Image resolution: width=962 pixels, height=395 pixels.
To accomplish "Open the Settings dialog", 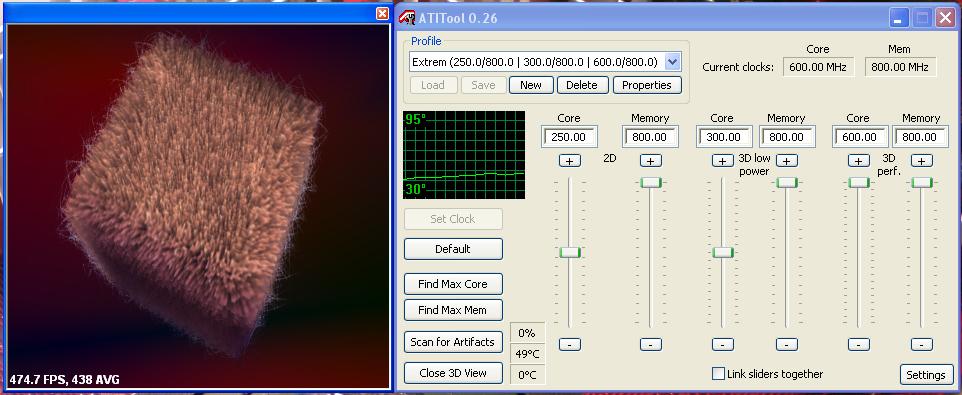I will (926, 375).
